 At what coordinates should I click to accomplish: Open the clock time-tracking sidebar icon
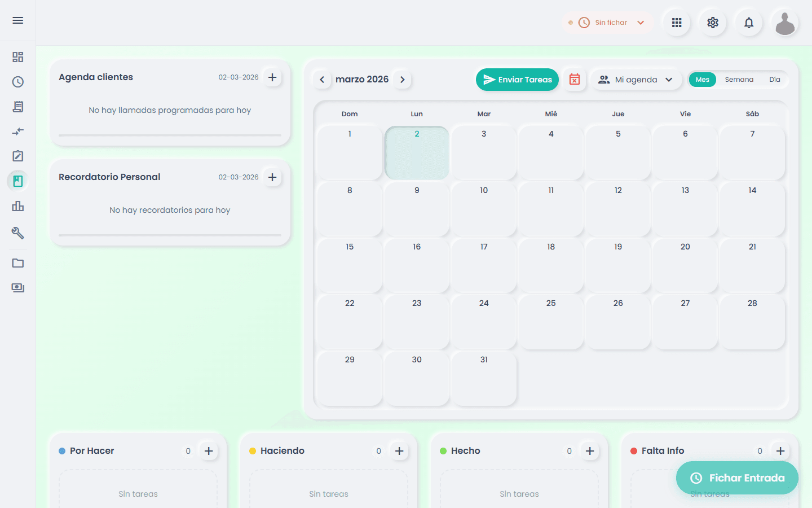pyautogui.click(x=18, y=82)
